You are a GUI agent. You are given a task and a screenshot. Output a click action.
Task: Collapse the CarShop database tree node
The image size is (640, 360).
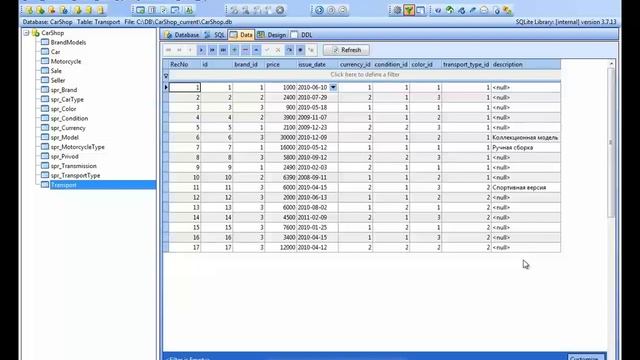click(x=26, y=33)
